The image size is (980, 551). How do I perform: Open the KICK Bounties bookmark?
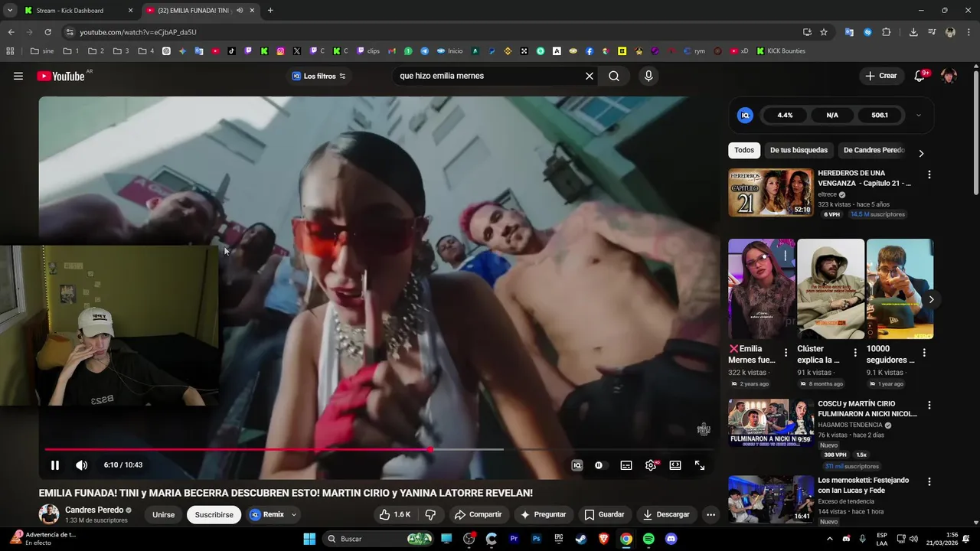tap(780, 51)
